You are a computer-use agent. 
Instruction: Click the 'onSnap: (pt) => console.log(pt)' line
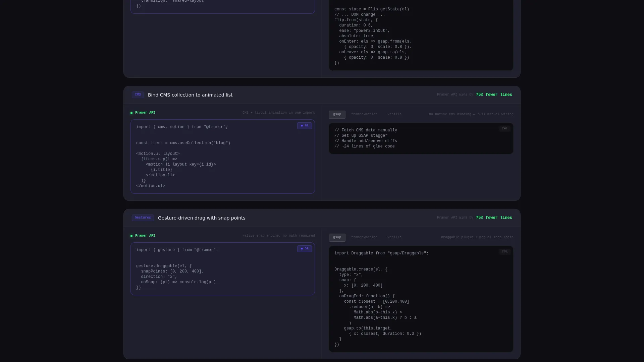[178, 282]
